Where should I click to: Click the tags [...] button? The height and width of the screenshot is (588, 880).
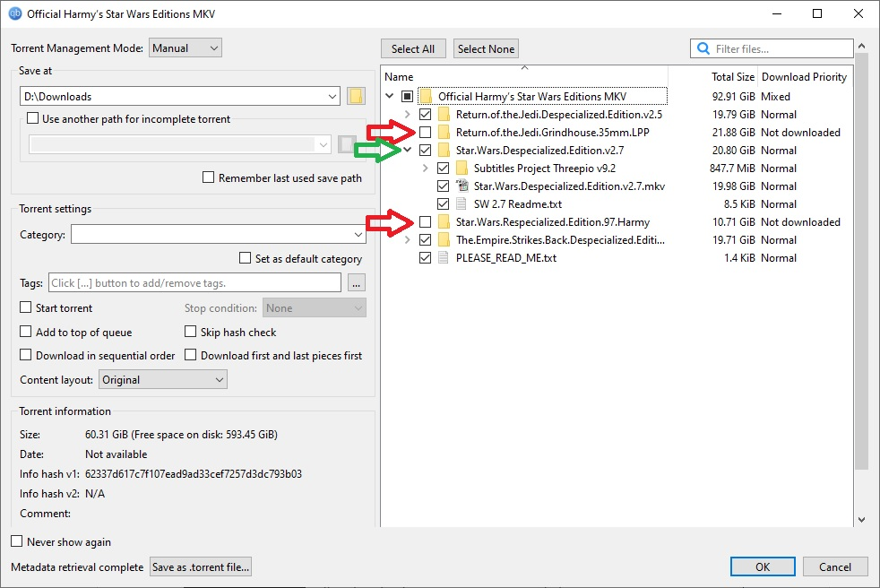point(357,282)
